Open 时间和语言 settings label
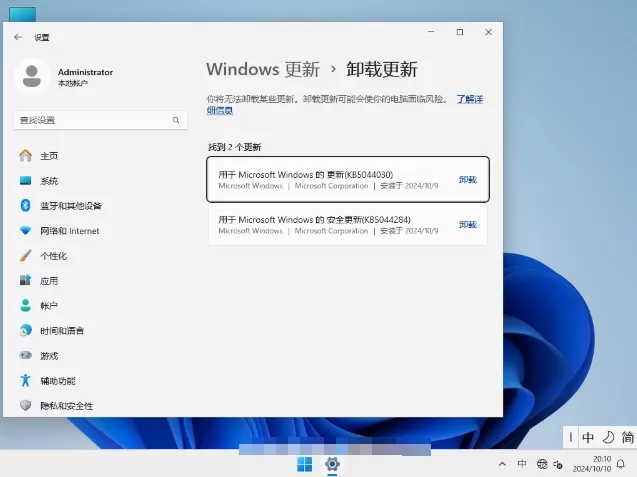The height and width of the screenshot is (477, 637). [62, 331]
